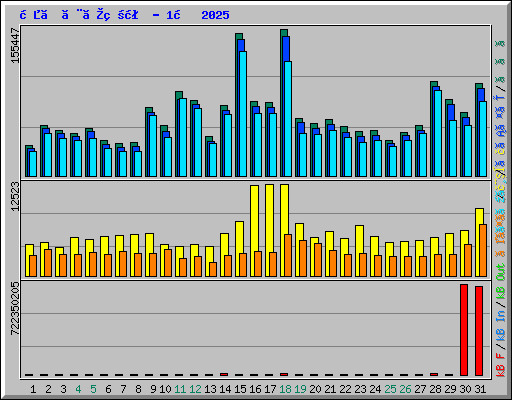Pick green day label 11
The image size is (512, 400).
click(180, 389)
